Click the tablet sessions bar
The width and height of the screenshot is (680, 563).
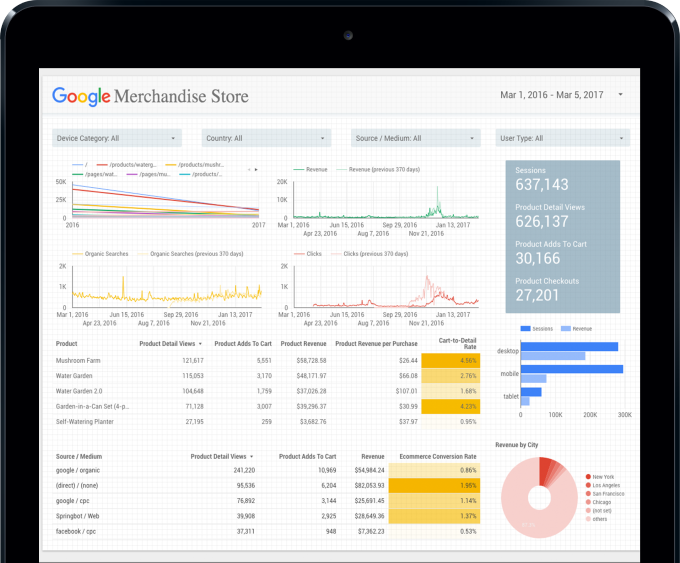tap(531, 392)
